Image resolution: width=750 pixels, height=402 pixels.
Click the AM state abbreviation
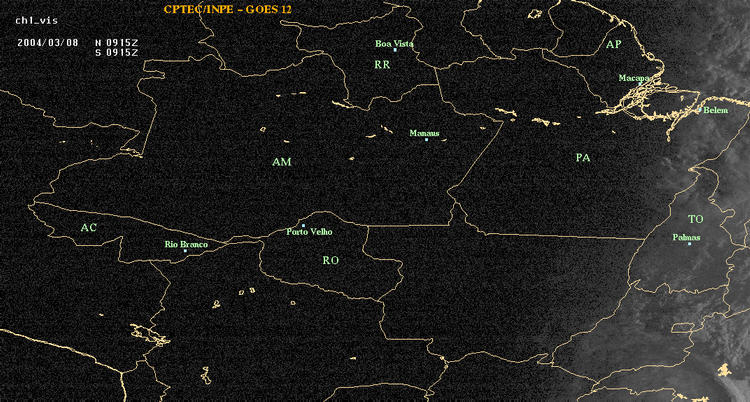282,162
